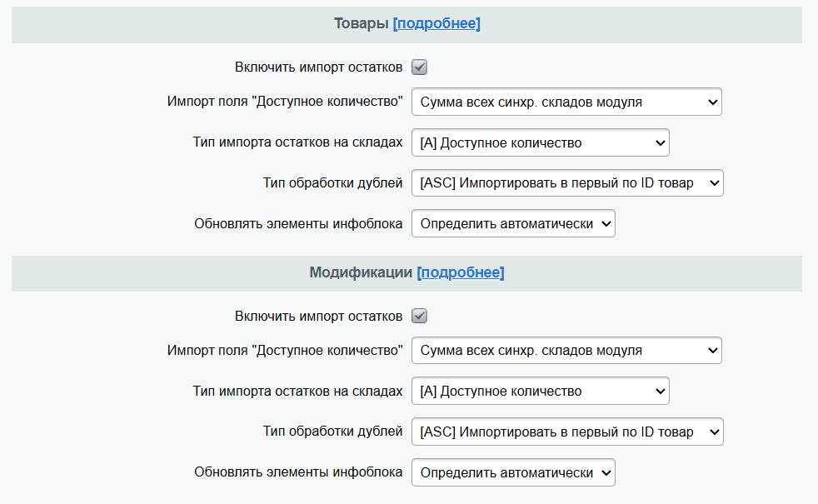Open 'Импорт поля Доступное количество' dropdown in Товары
This screenshot has width=818, height=504.
pyautogui.click(x=566, y=102)
